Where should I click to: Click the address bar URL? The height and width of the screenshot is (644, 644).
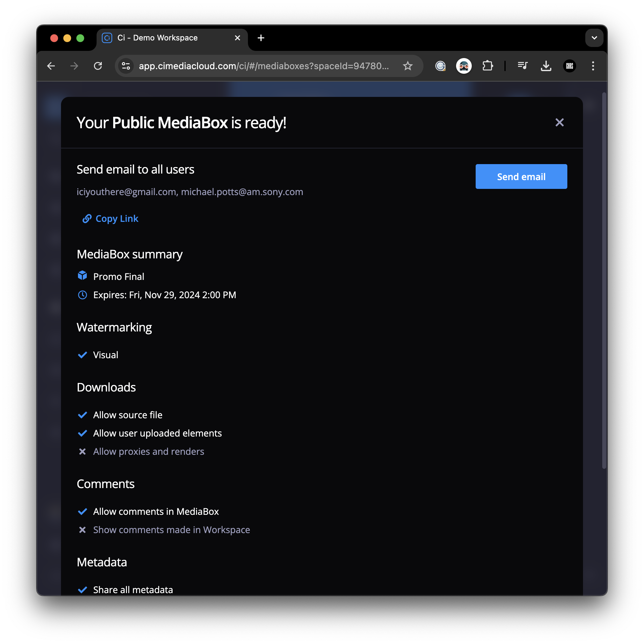coord(264,66)
